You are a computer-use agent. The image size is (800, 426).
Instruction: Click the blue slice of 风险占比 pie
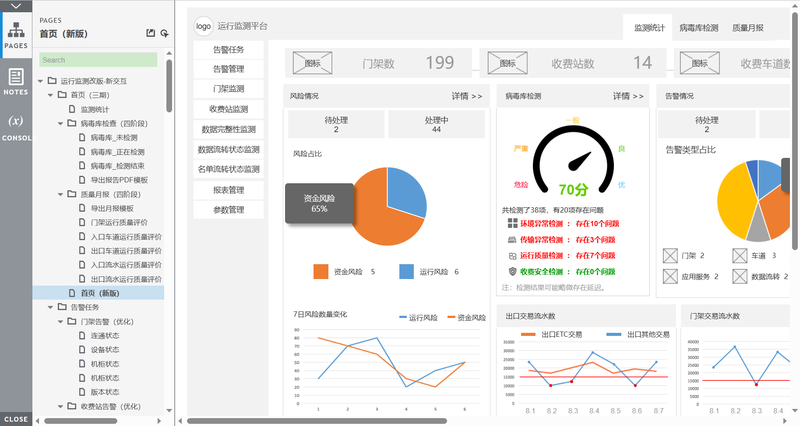click(x=406, y=190)
